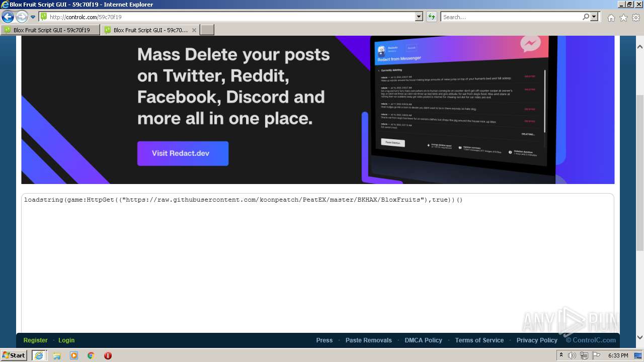
Task: Click the network tray icon
Action: pyautogui.click(x=584, y=355)
